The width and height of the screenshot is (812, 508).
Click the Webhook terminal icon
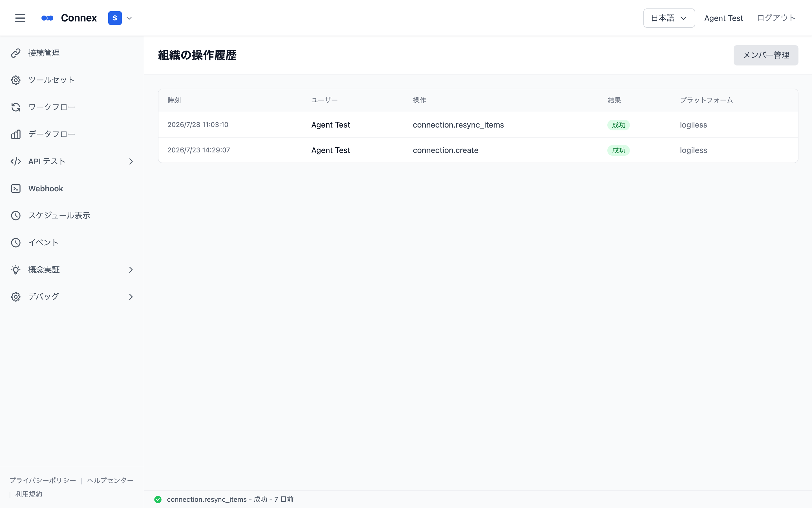[x=16, y=189]
